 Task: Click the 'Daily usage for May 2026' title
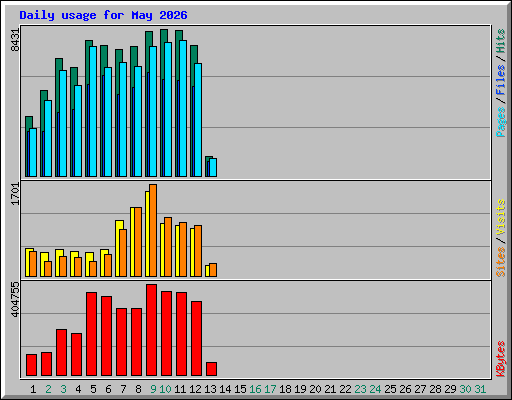click(x=103, y=15)
